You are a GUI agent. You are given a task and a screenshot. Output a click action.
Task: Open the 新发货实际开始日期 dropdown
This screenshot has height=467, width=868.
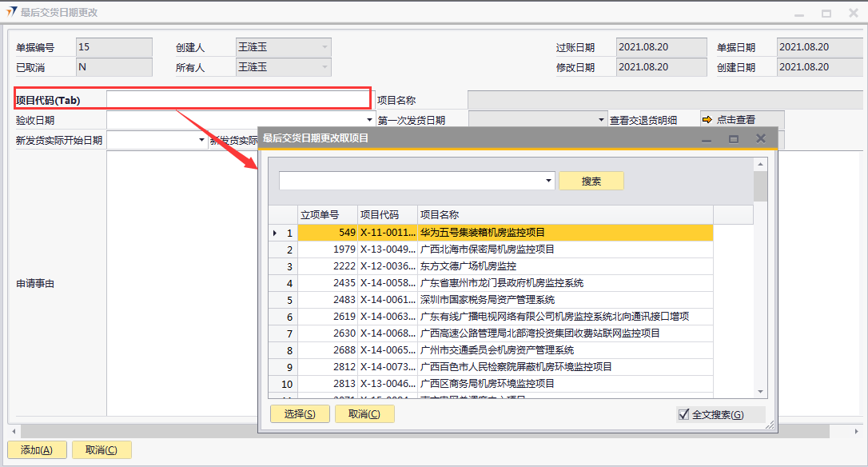202,140
